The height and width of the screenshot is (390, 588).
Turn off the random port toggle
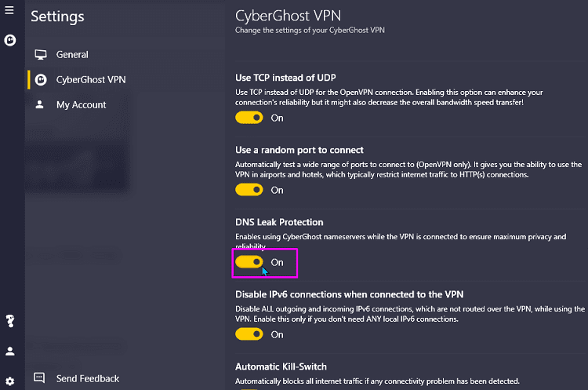click(249, 190)
